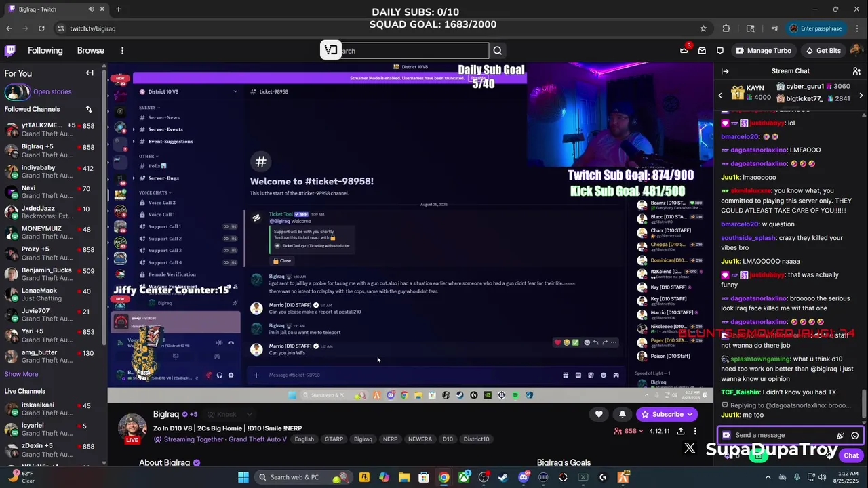The image size is (868, 488).
Task: Reload the Twitch page
Action: (41, 28)
